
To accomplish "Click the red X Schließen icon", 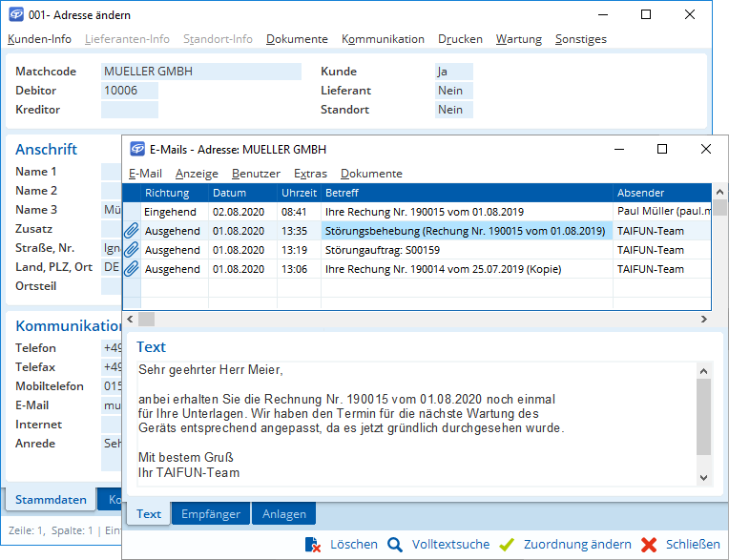I will [649, 545].
